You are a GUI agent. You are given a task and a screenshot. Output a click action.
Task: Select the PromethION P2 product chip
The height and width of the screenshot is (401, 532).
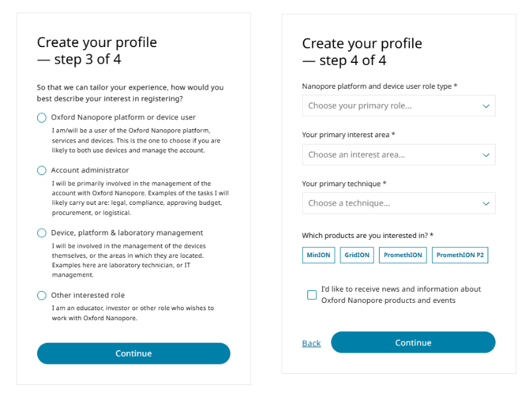460,255
